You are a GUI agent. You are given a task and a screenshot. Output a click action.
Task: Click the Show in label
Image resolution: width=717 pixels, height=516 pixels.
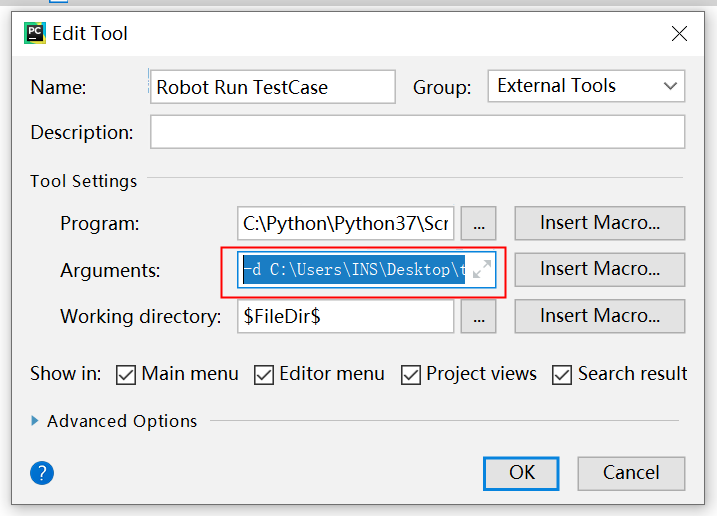[66, 374]
